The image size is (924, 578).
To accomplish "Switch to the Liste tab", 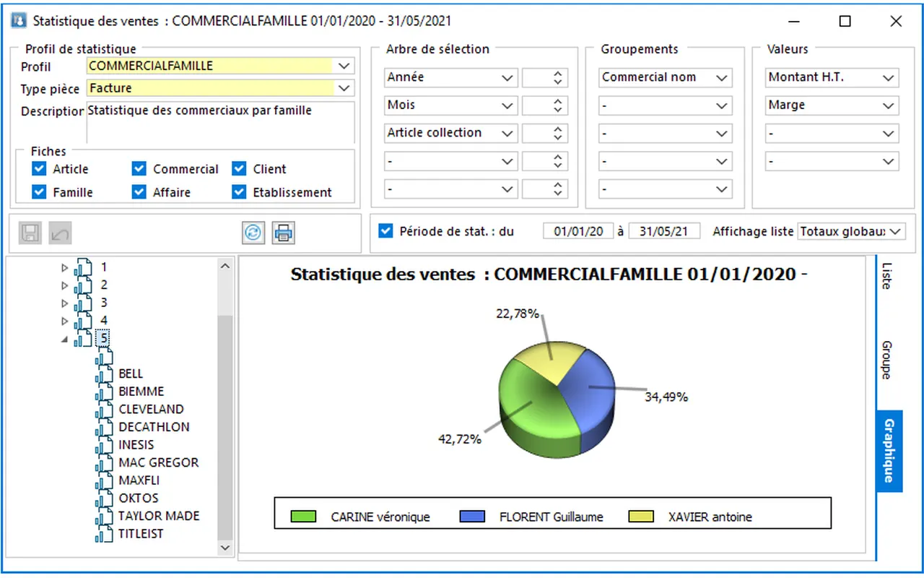I will (887, 275).
